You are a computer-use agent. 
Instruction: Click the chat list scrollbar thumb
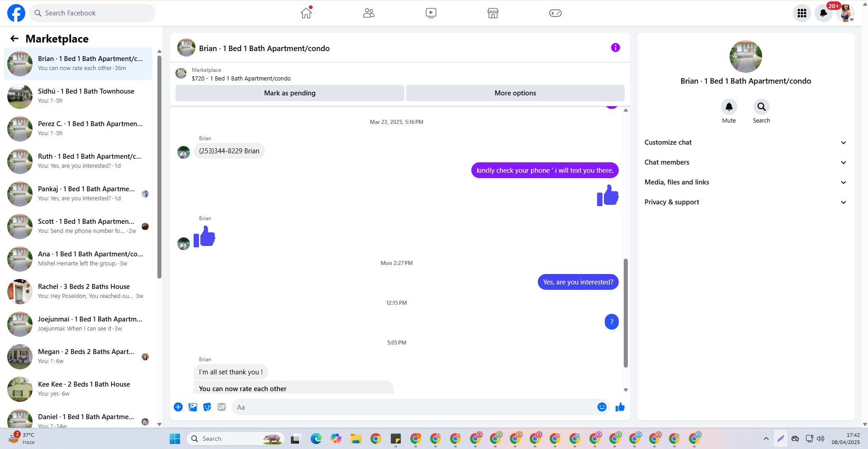pyautogui.click(x=159, y=166)
